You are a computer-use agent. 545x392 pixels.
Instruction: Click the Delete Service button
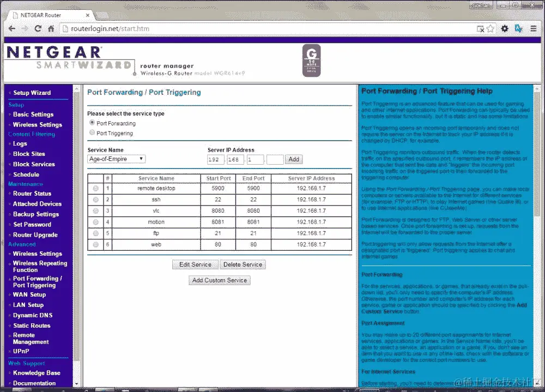click(243, 265)
